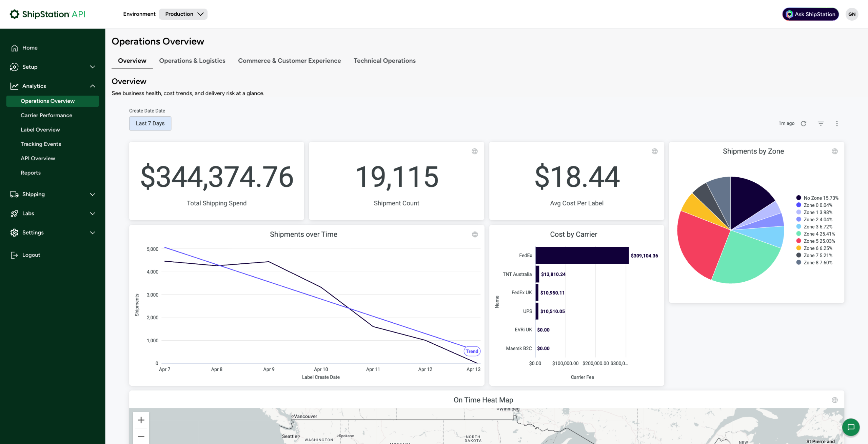Switch to Operations & Logistics tab
The image size is (868, 444).
[x=192, y=61]
